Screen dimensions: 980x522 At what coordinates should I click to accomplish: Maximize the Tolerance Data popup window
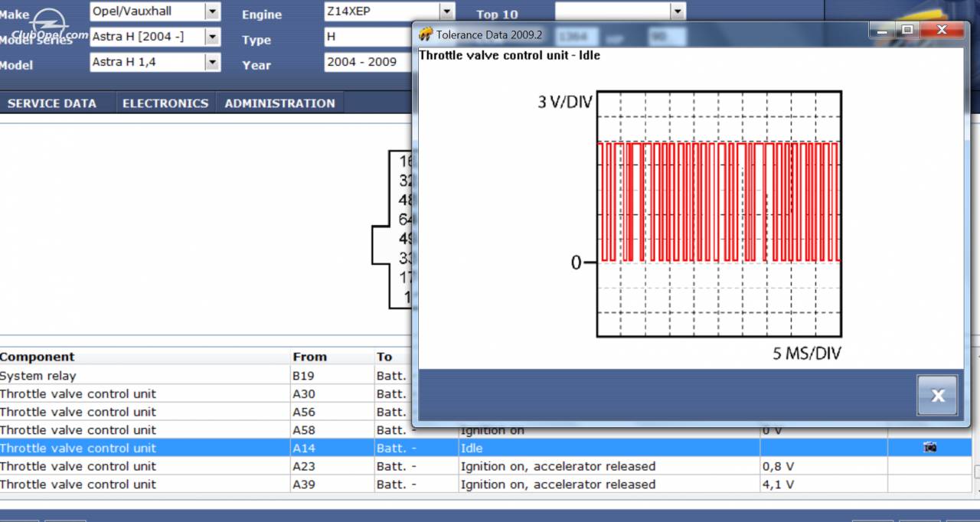[907, 31]
